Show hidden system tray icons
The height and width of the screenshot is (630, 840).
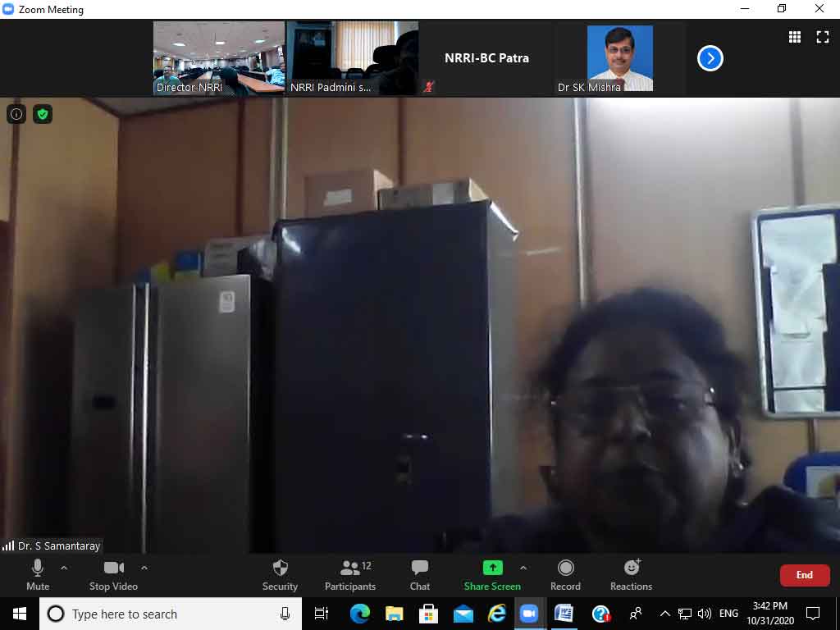[664, 614]
